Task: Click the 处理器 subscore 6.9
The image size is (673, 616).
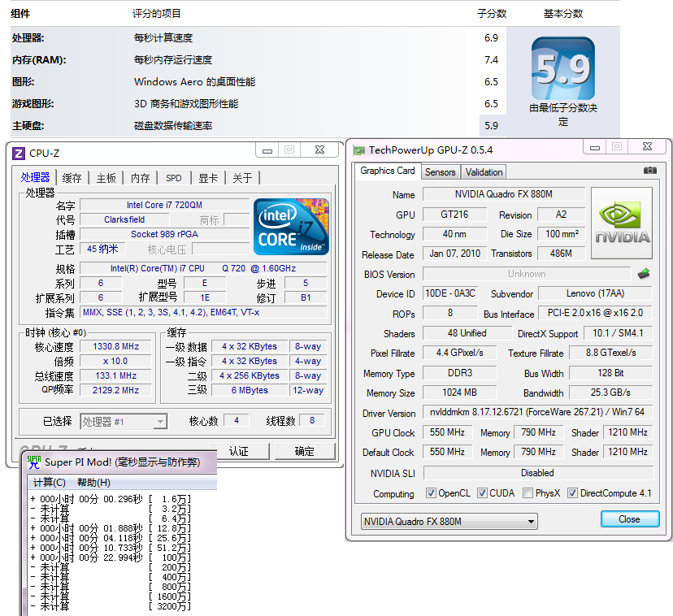Action: pyautogui.click(x=491, y=37)
